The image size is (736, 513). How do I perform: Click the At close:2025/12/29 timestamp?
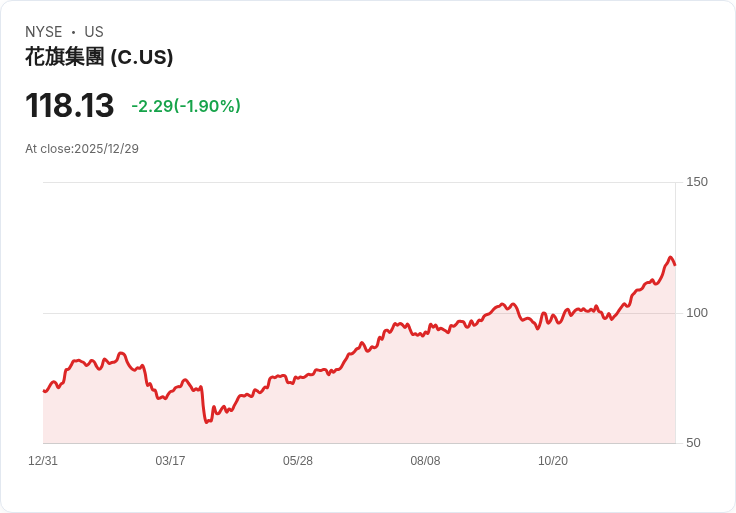click(x=82, y=149)
